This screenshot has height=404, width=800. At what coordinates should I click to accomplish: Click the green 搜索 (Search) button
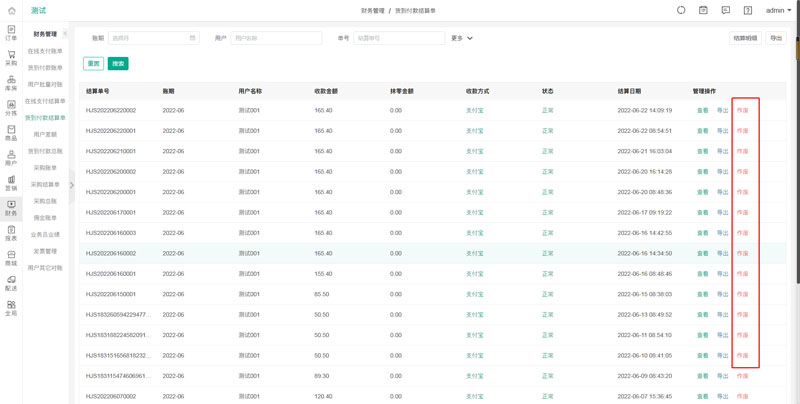point(117,63)
